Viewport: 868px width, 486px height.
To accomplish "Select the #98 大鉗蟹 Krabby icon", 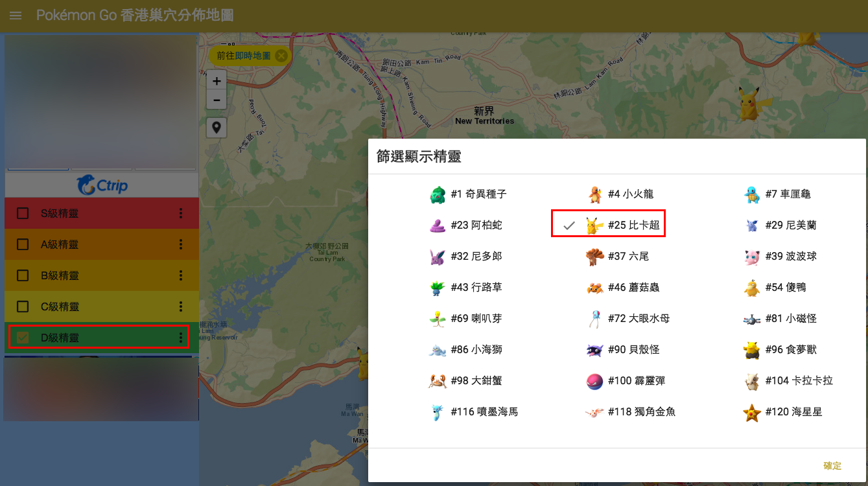I will pyautogui.click(x=438, y=381).
